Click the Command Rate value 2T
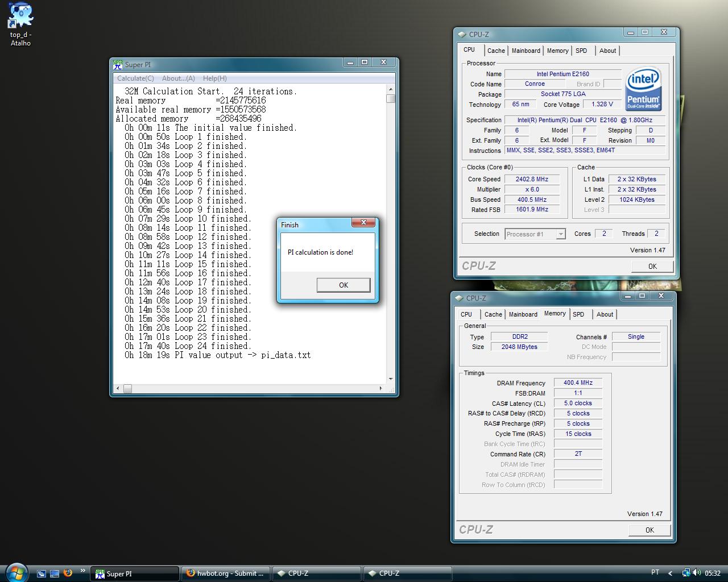The height and width of the screenshot is (582, 728). tap(578, 454)
